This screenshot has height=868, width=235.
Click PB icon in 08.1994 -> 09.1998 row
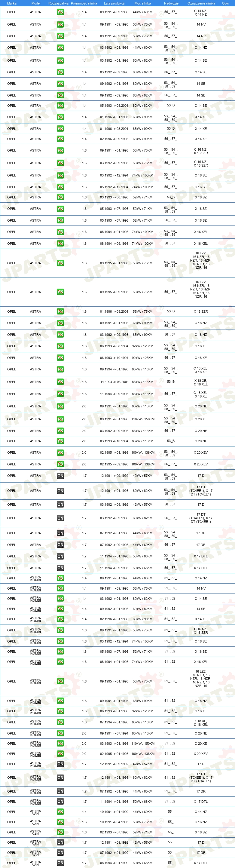coord(60,243)
